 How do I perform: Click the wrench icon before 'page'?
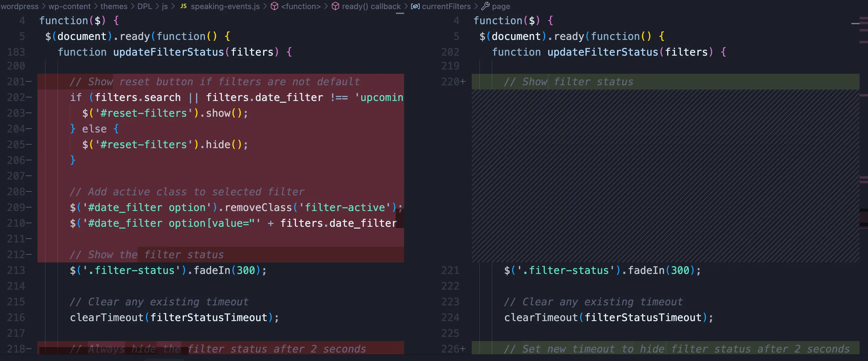point(486,6)
